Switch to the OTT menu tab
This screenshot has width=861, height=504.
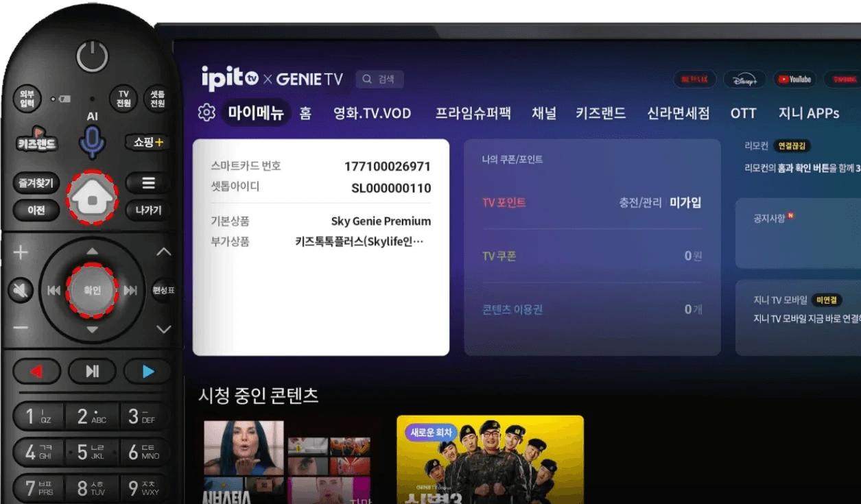pos(743,113)
